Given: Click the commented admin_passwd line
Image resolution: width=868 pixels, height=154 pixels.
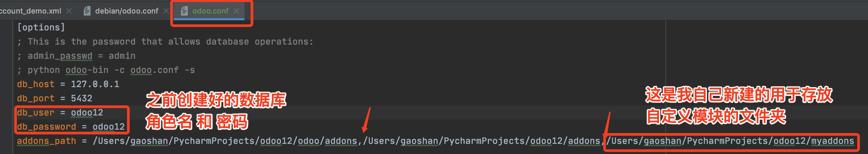Looking at the screenshot, I should pos(76,56).
